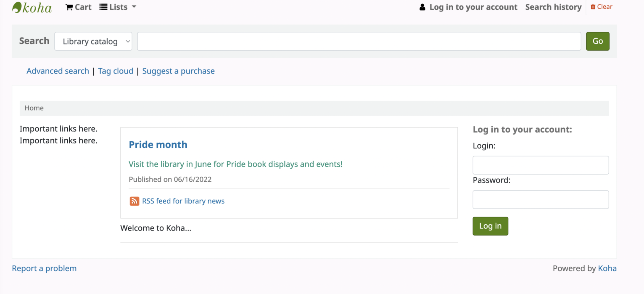Expand the Lists dropdown caret
The height and width of the screenshot is (294, 644).
tap(134, 7)
